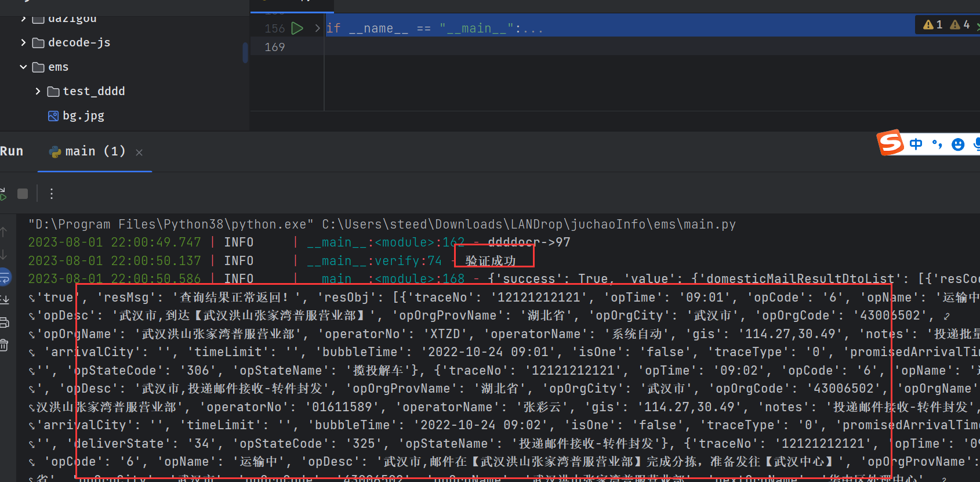The height and width of the screenshot is (482, 980).
Task: Open the ems\main.py path in console
Action: tap(529, 224)
